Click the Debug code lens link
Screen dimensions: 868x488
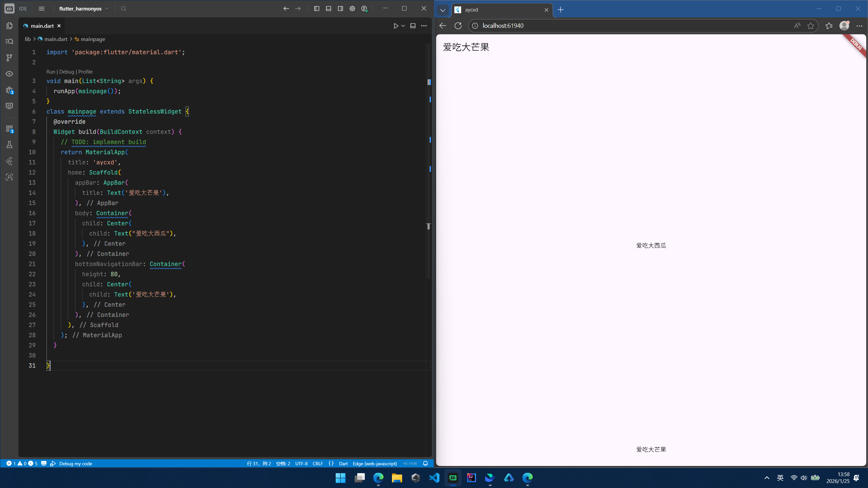(66, 72)
